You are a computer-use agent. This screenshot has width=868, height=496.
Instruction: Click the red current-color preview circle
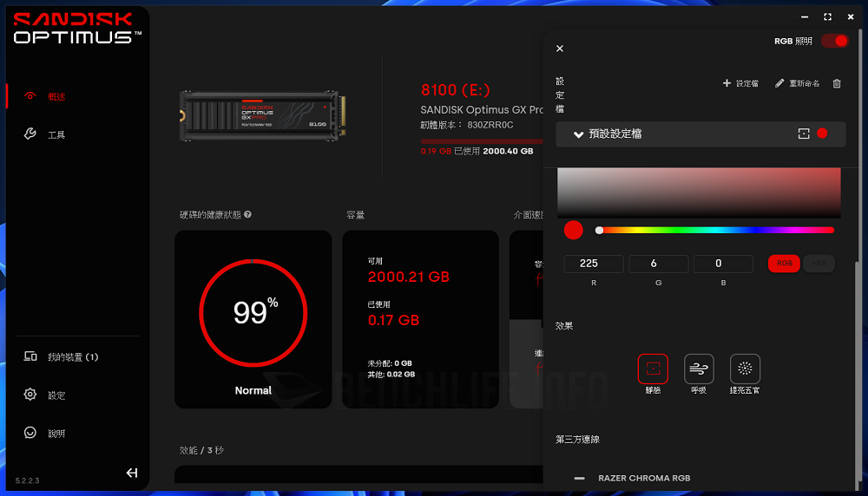(574, 230)
